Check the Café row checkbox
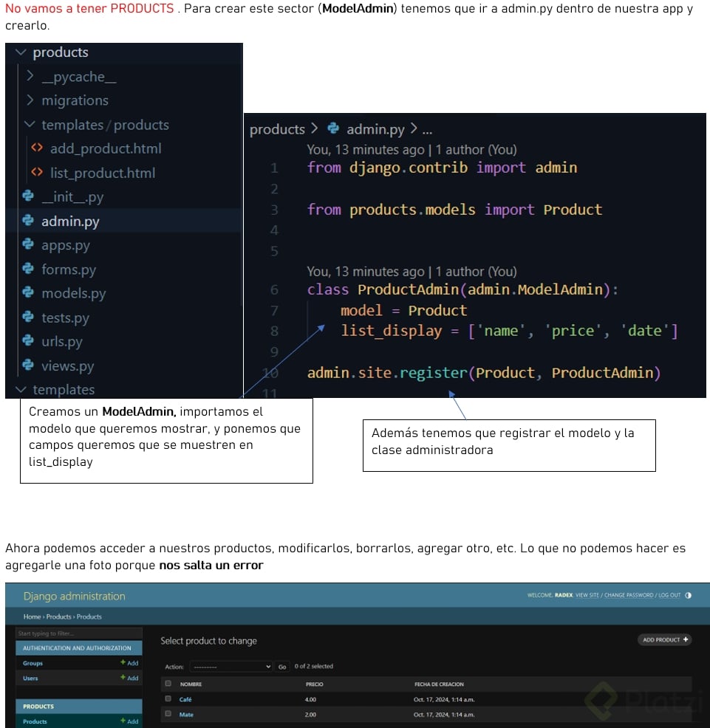The image size is (710, 728). [168, 698]
